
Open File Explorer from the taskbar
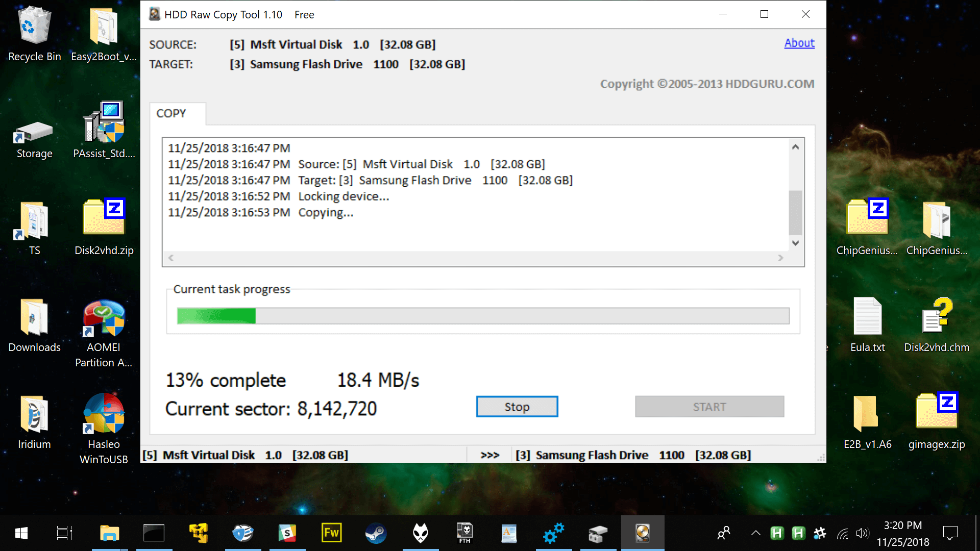click(x=109, y=533)
